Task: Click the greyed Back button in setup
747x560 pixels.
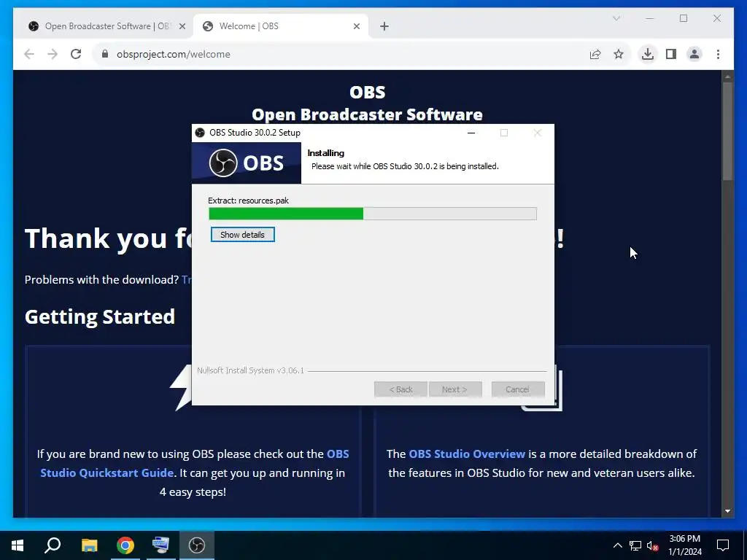Action: [400, 389]
